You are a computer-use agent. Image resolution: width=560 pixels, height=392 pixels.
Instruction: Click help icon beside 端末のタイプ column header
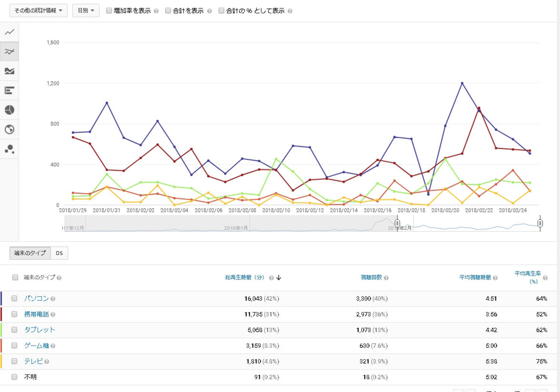[x=59, y=278]
